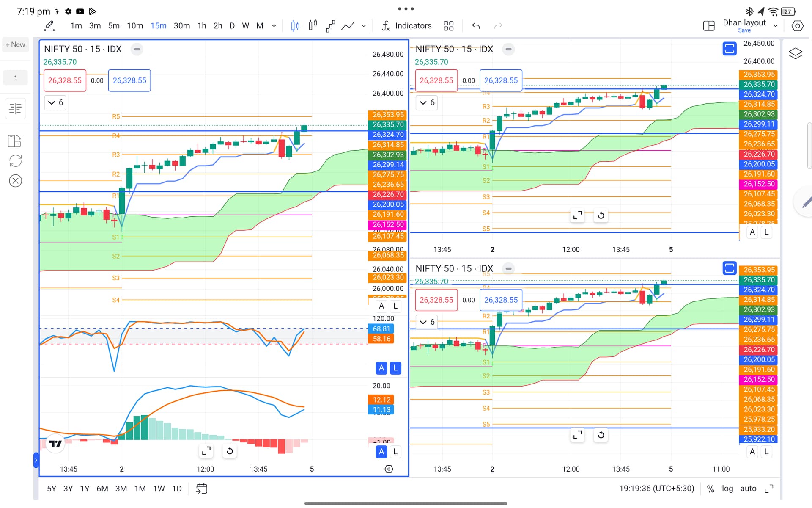Open chart settings hexagon icon

point(797,26)
